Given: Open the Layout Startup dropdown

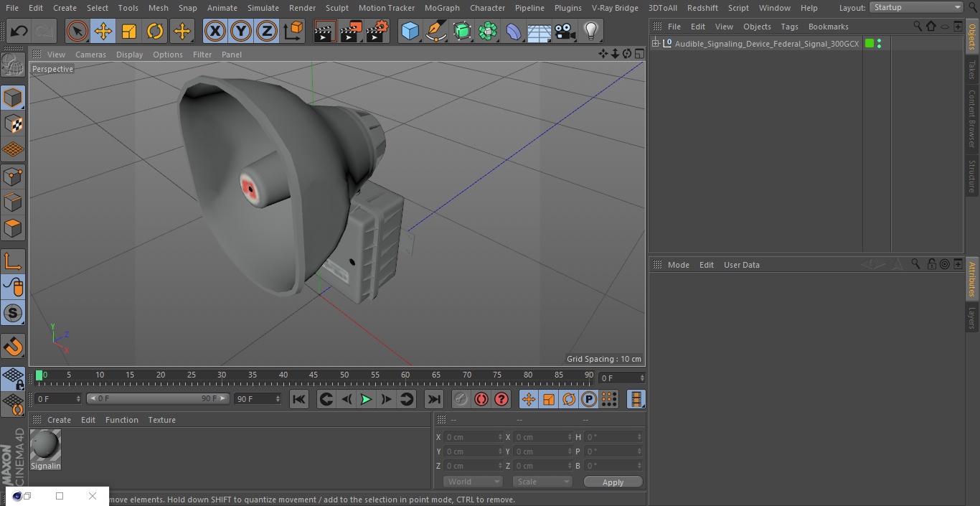Looking at the screenshot, I should tap(917, 7).
